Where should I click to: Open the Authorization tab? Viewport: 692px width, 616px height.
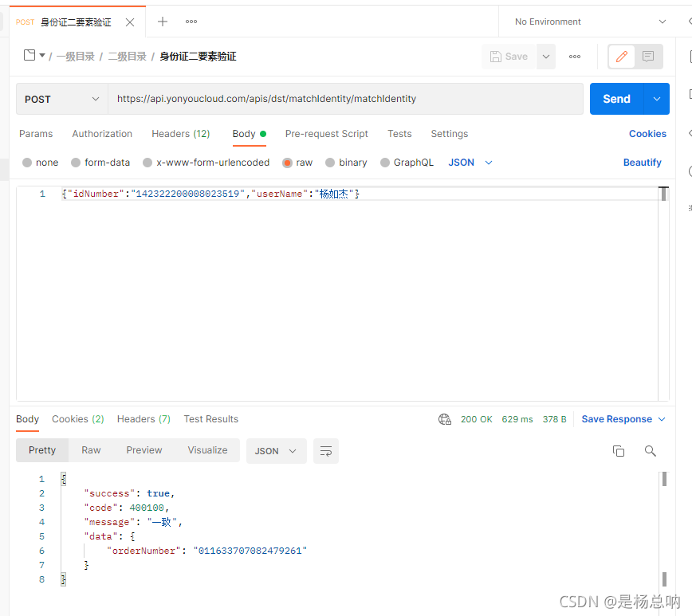click(102, 134)
